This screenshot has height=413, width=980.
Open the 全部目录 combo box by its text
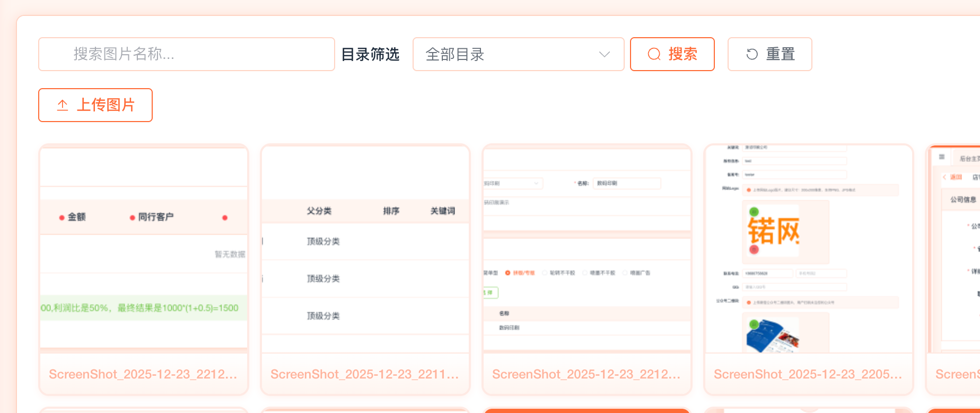pos(455,54)
